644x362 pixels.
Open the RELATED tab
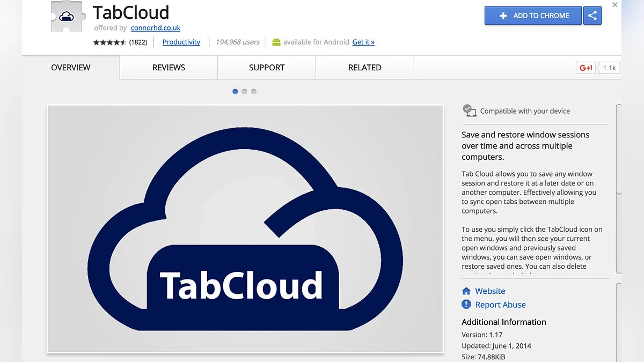click(x=365, y=68)
